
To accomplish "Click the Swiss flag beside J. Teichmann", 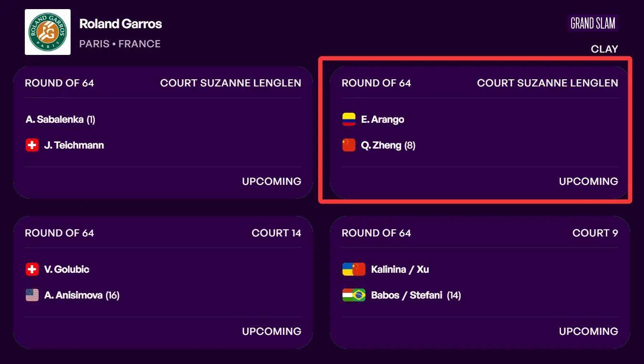I will click(32, 145).
